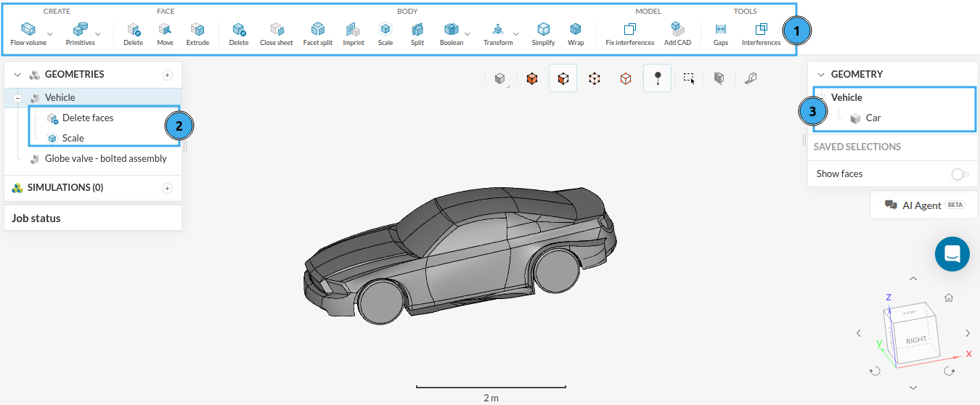Select the Simplify tool icon
This screenshot has width=980, height=405.
pyautogui.click(x=543, y=30)
